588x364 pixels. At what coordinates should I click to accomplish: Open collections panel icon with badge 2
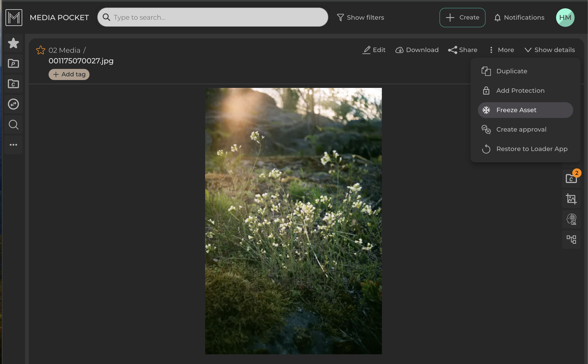pyautogui.click(x=571, y=178)
